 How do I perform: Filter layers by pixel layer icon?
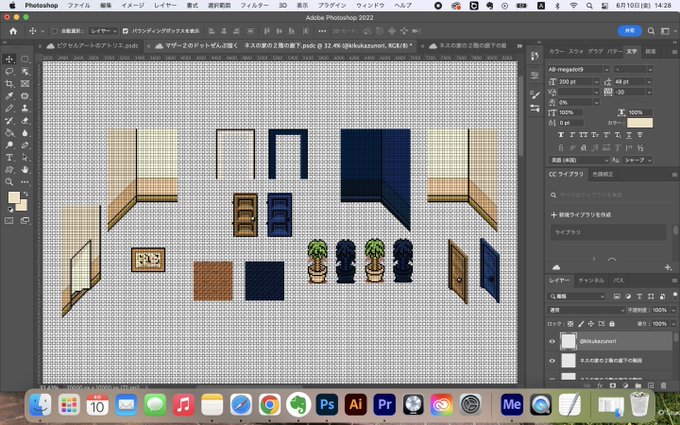coord(617,296)
